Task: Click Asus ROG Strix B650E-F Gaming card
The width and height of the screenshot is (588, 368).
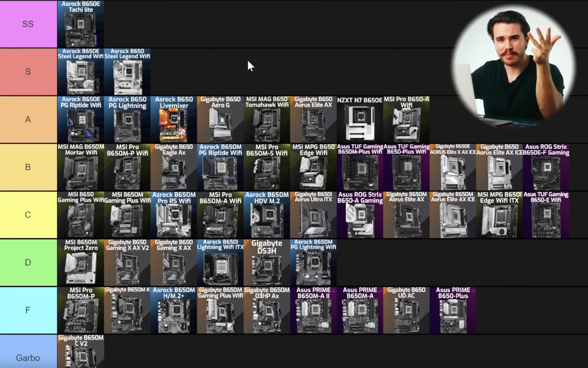Action: coord(546,167)
